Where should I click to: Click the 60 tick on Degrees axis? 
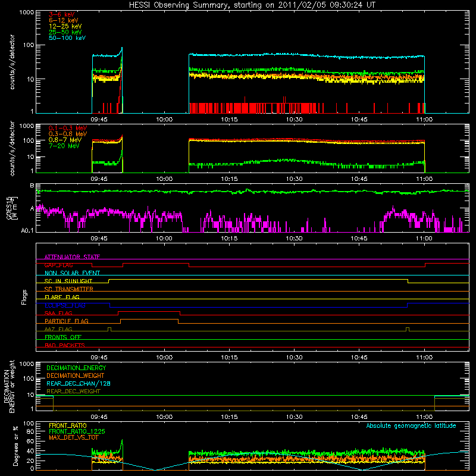30,441
